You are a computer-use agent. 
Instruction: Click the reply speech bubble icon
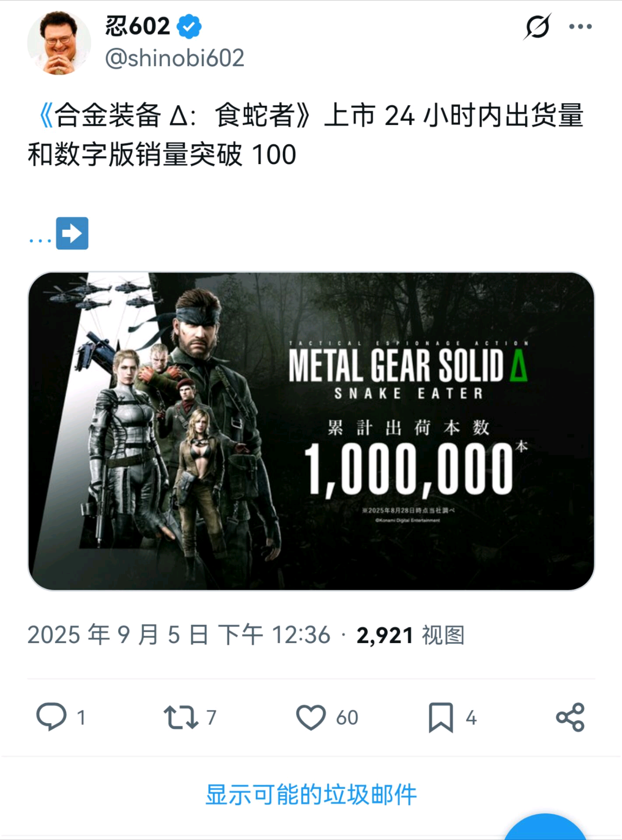point(51,717)
